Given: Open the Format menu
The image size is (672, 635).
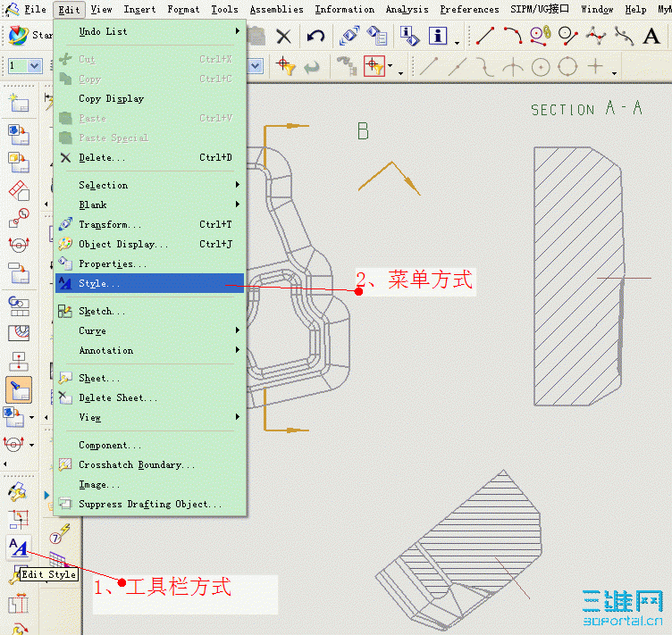Looking at the screenshot, I should click(183, 9).
